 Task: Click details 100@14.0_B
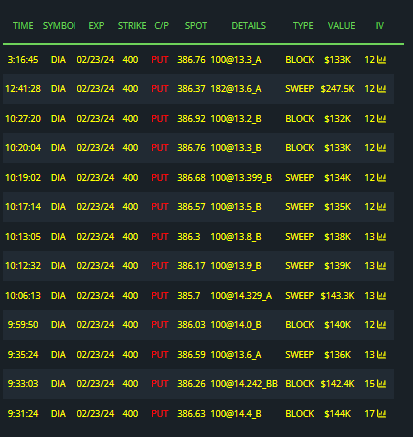236,325
